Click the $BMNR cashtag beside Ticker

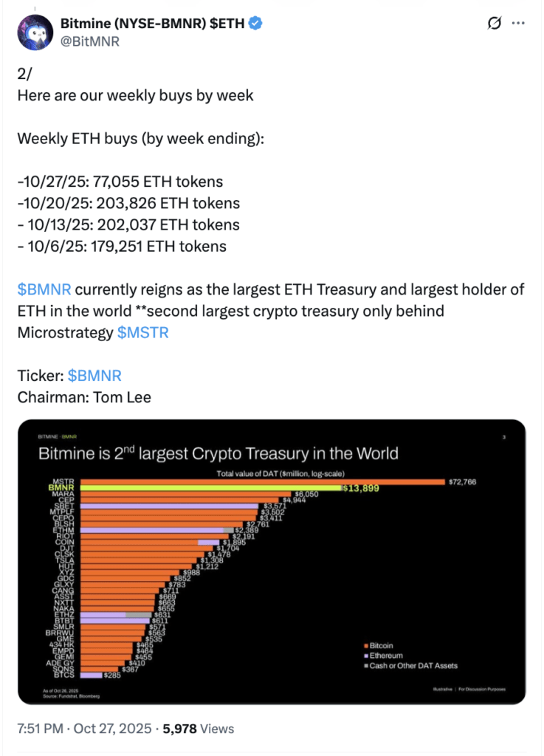pos(94,375)
